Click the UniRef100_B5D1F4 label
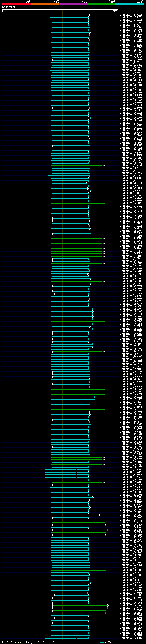The width and height of the screenshot is (146, 644). tap(131, 633)
